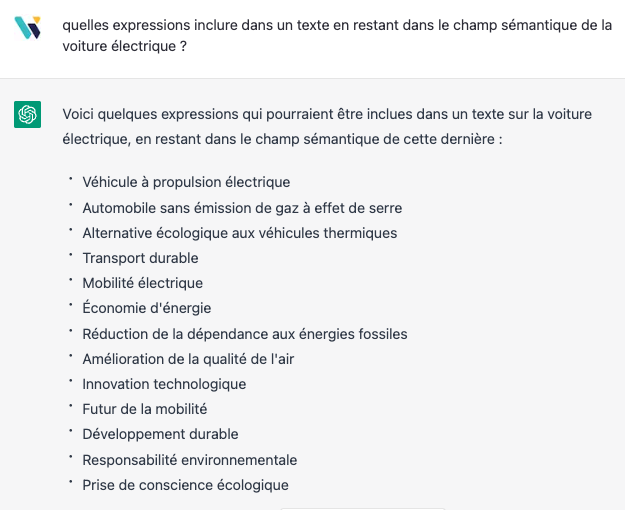Click 'Prise de conscience écologique' item
Image resolution: width=625 pixels, height=510 pixels.
pos(185,485)
